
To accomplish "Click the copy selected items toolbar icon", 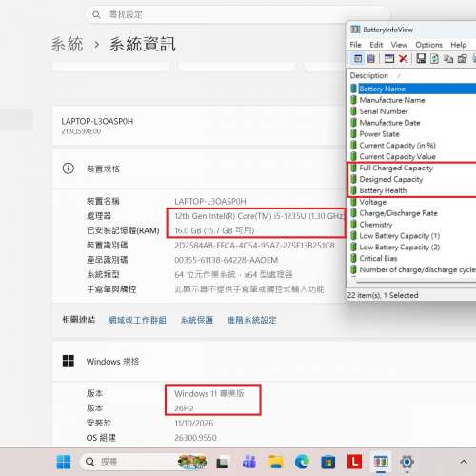I will coord(448,58).
